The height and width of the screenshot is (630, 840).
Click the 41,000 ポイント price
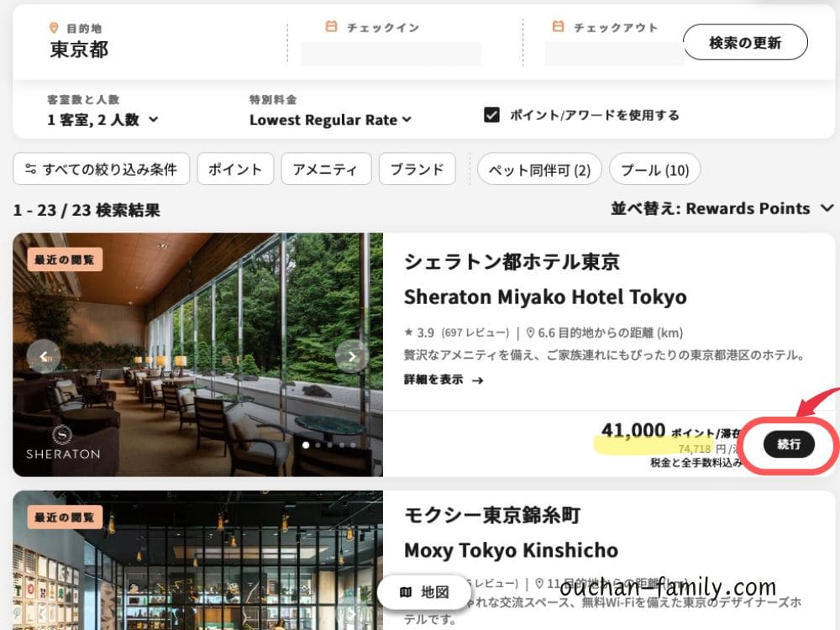point(670,430)
